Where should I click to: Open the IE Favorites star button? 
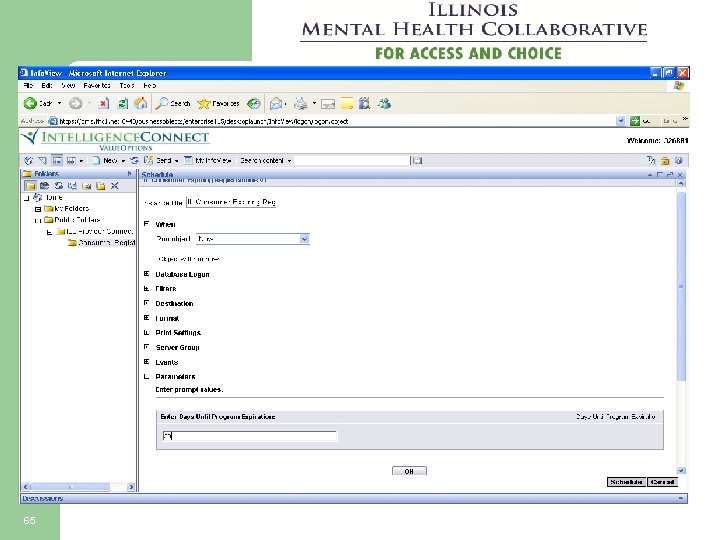tap(219, 104)
